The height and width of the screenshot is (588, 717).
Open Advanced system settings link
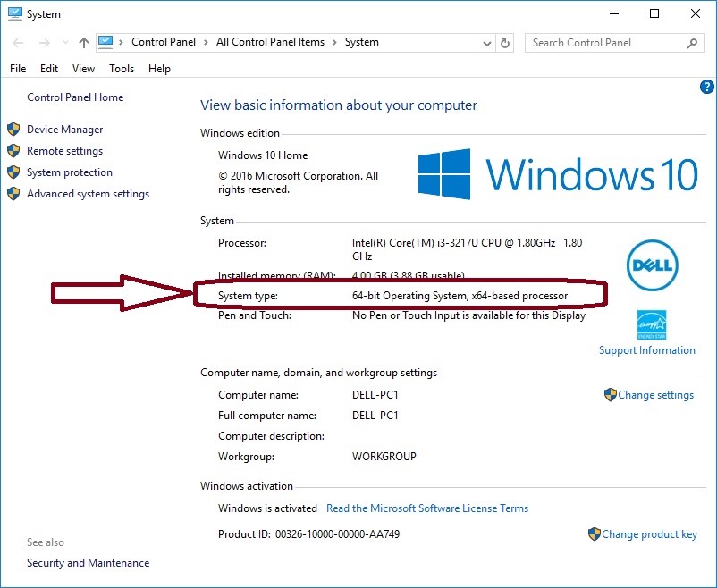pos(88,194)
